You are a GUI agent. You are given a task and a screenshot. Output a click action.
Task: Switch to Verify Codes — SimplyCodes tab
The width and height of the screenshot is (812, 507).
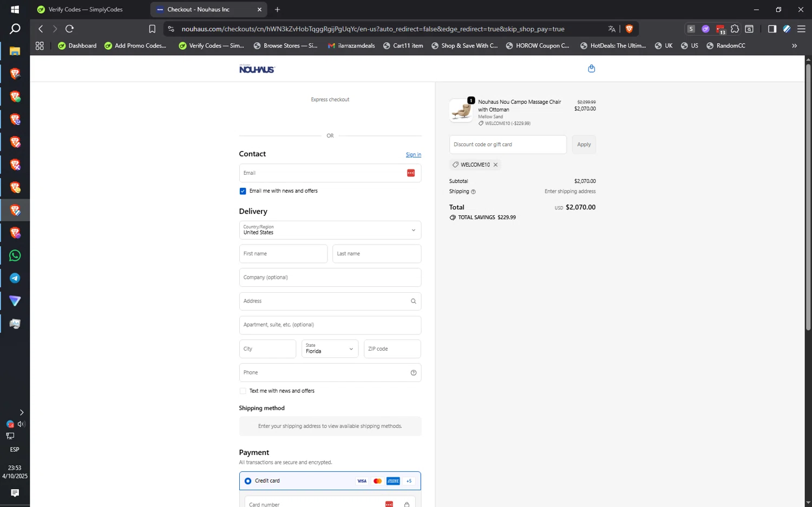[86, 9]
